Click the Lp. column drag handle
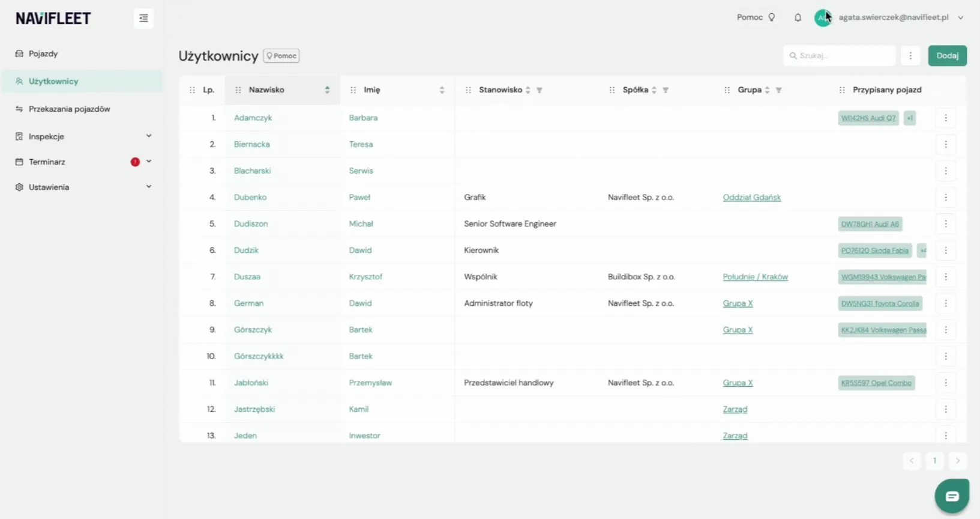The height and width of the screenshot is (519, 980). [x=192, y=90]
